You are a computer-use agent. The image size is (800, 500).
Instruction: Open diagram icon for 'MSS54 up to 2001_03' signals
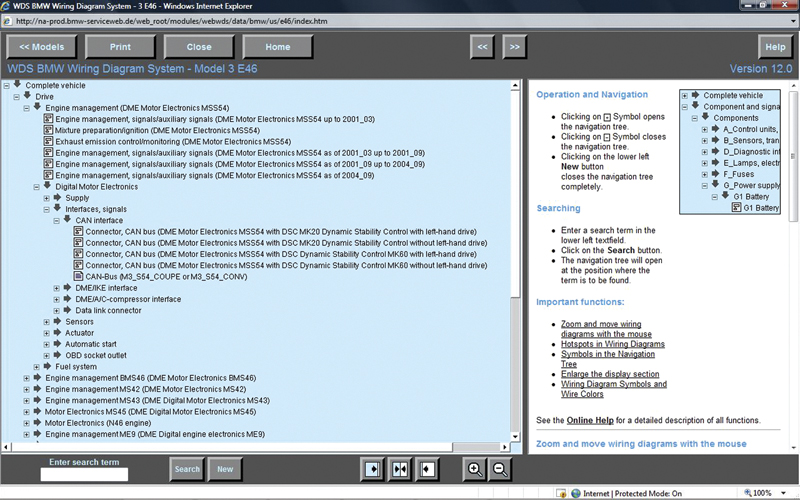48,118
